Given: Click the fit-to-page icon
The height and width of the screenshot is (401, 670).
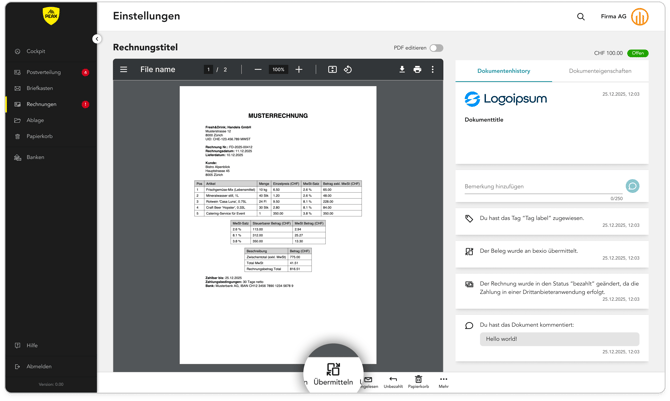Looking at the screenshot, I should [332, 70].
